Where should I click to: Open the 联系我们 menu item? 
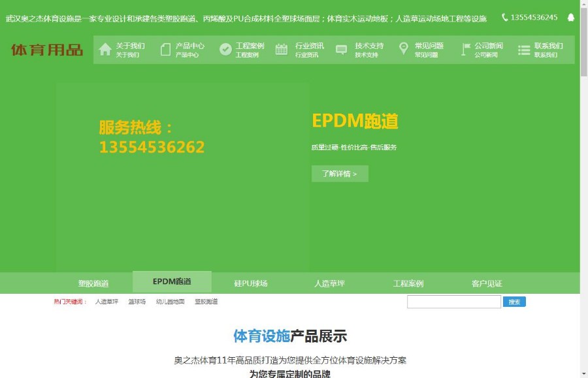[549, 50]
